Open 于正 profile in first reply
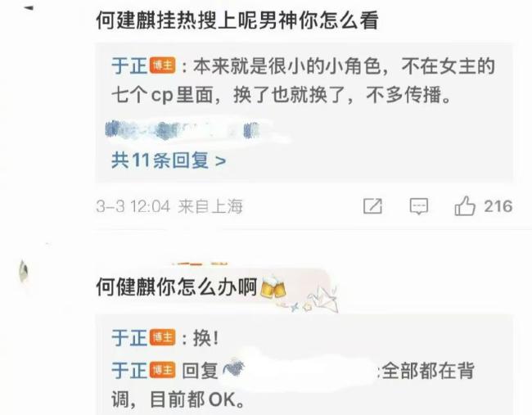This screenshot has height=415, width=532. click(129, 65)
